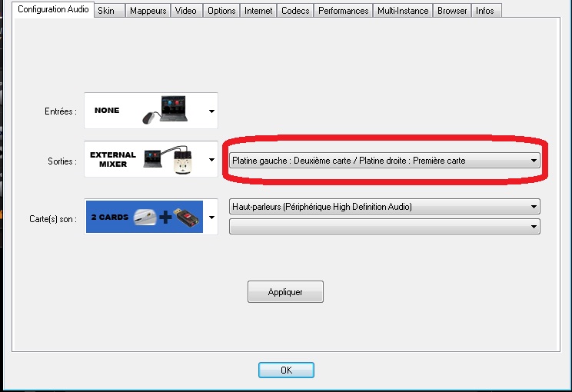Click the 2 Cards sound card image
Viewport: 572px width, 392px height.
tap(145, 217)
